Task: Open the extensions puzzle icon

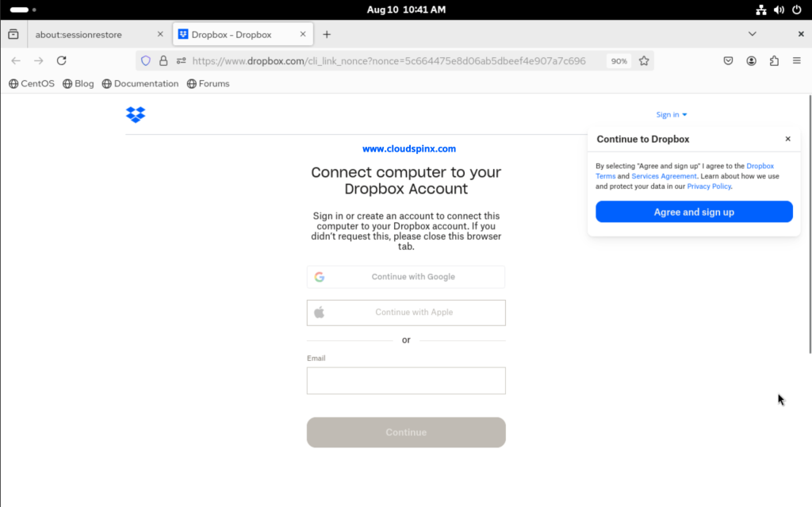Action: point(773,60)
